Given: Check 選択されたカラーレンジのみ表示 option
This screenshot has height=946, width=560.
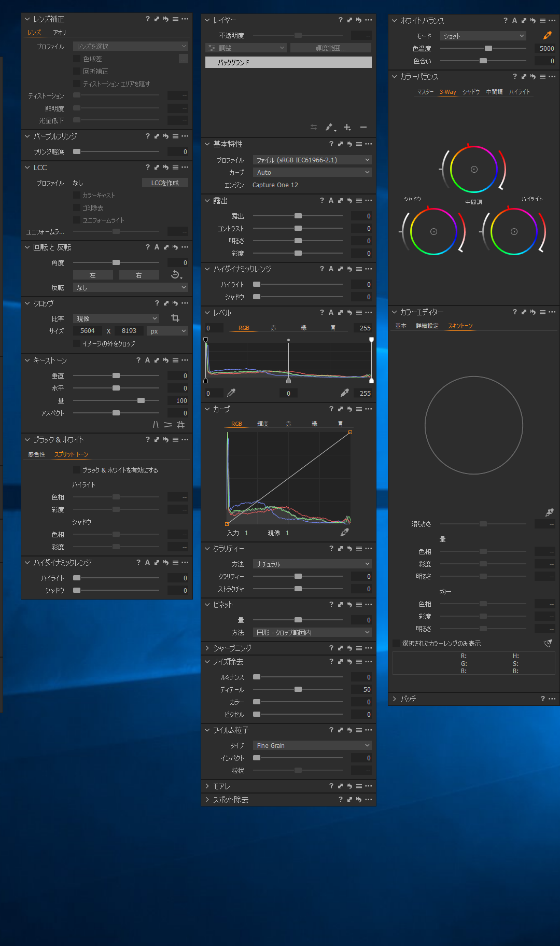Looking at the screenshot, I should (397, 643).
